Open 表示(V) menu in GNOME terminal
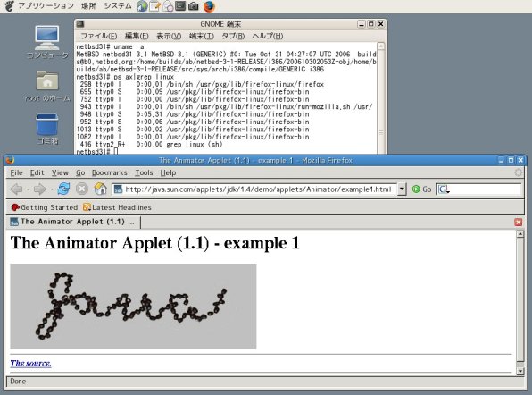Screen dimensions: 532x395 pyautogui.click(x=169, y=36)
